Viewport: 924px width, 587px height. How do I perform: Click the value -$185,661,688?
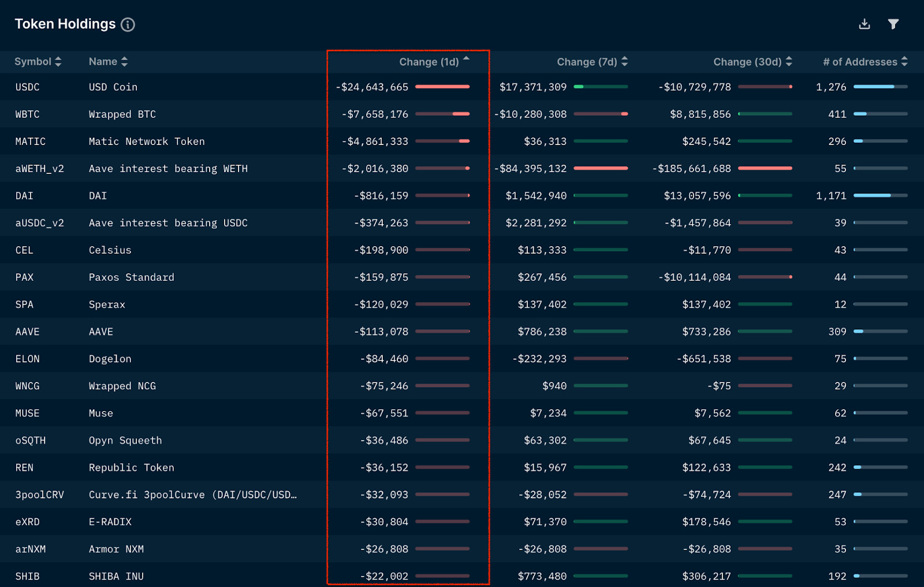[691, 169]
